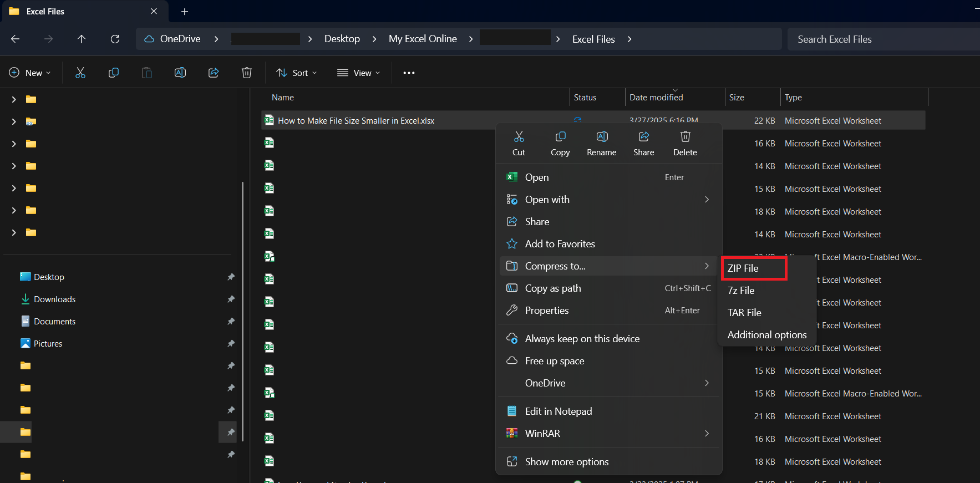Click the Rename icon in the toolbar
This screenshot has height=483, width=980.
pos(180,73)
